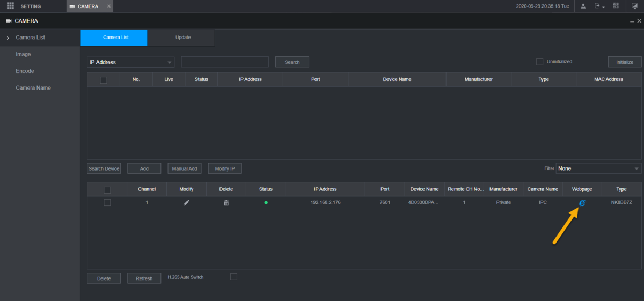
Task: Click the Manual Add button
Action: point(185,168)
